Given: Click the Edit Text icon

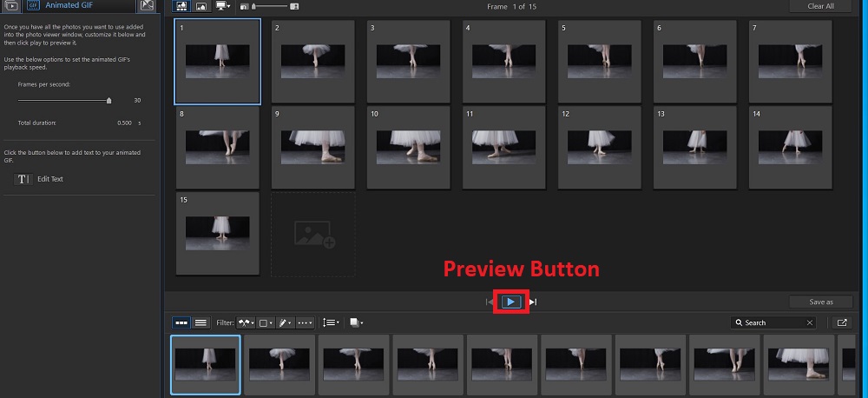Looking at the screenshot, I should point(23,179).
